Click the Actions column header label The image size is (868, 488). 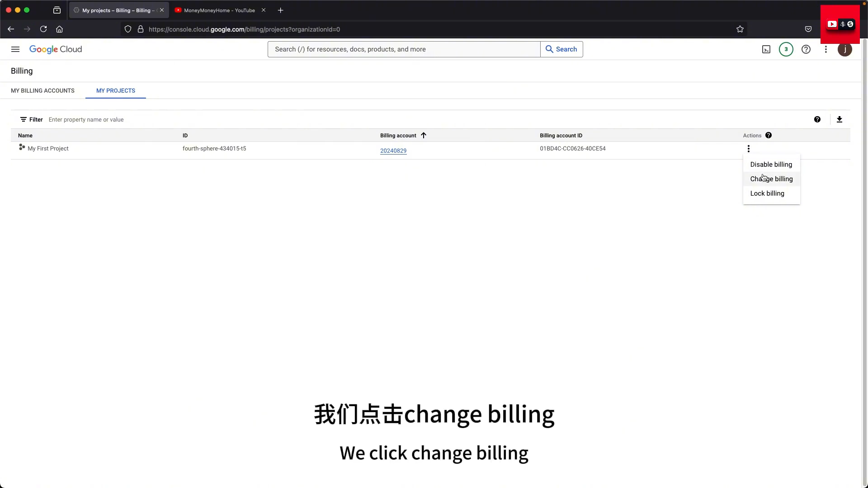752,136
